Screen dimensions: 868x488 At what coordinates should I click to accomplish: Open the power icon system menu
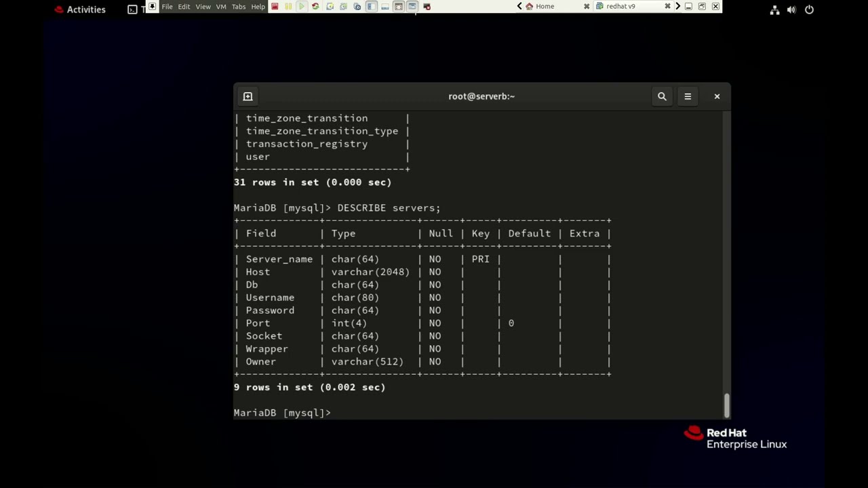point(809,9)
